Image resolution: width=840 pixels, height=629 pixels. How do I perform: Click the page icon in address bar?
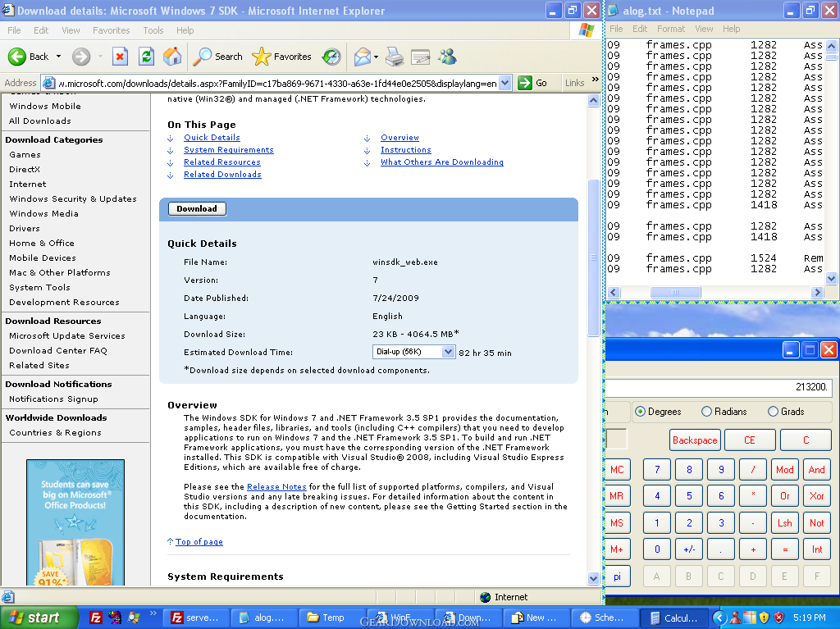tap(48, 83)
